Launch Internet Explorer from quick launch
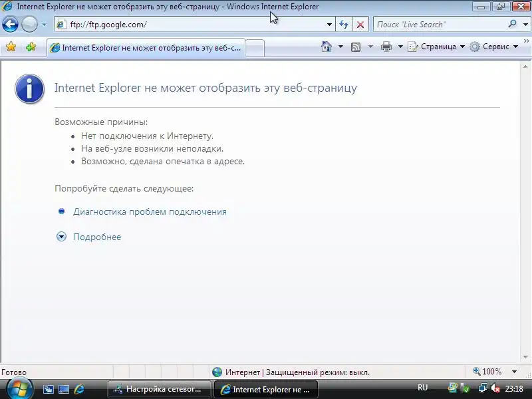The height and width of the screenshot is (399, 532). (x=79, y=389)
